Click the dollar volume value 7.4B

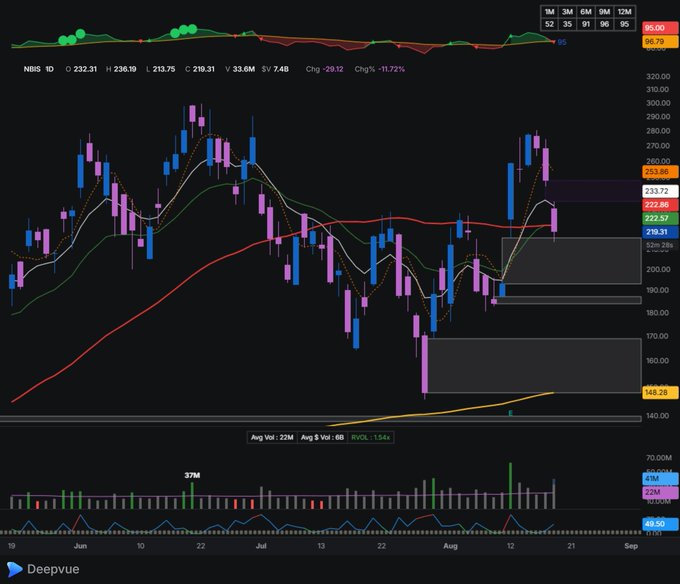click(x=281, y=69)
